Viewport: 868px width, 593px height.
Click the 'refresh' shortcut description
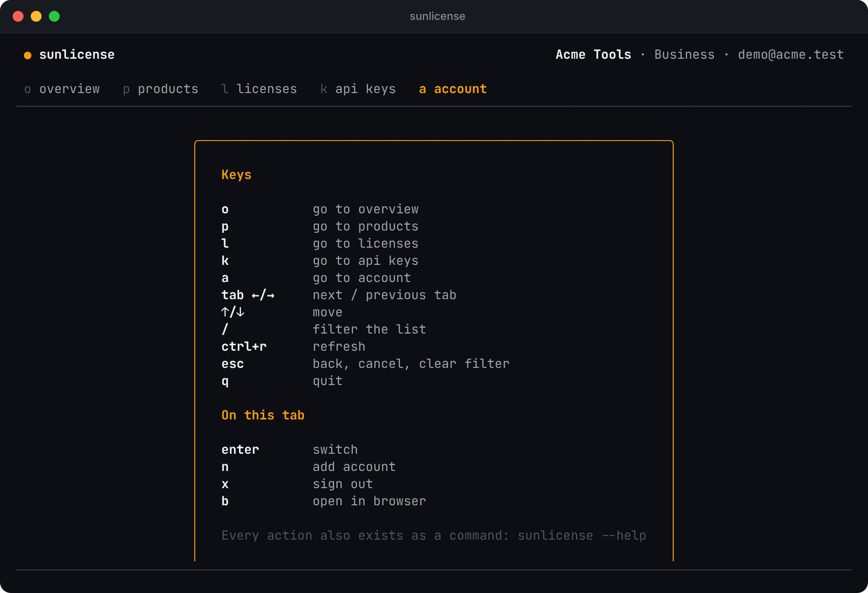(339, 347)
